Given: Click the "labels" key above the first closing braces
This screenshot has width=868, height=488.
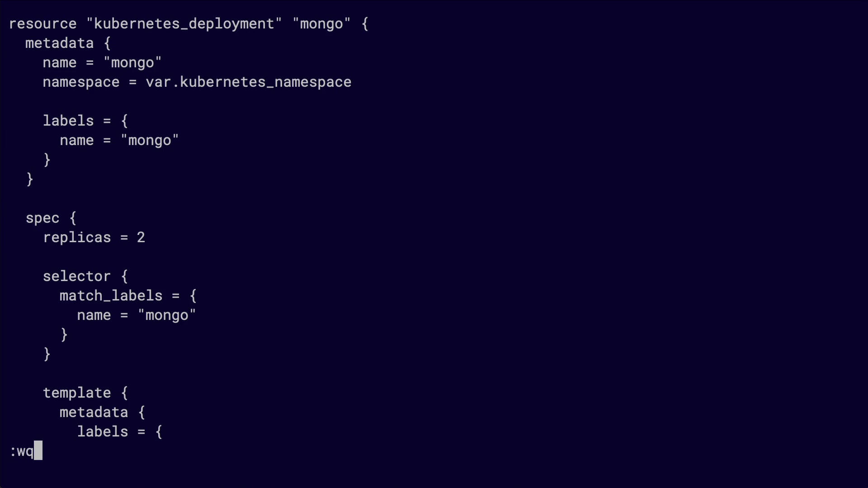Looking at the screenshot, I should point(68,121).
